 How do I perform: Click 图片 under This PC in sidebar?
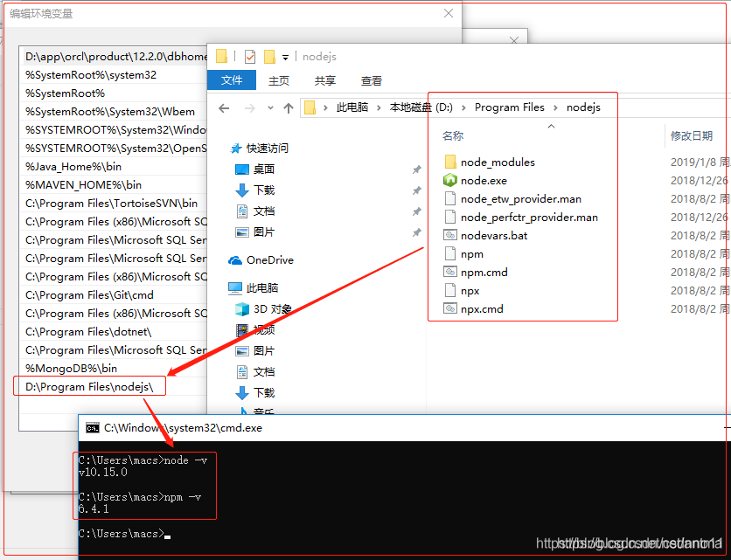[x=264, y=351]
